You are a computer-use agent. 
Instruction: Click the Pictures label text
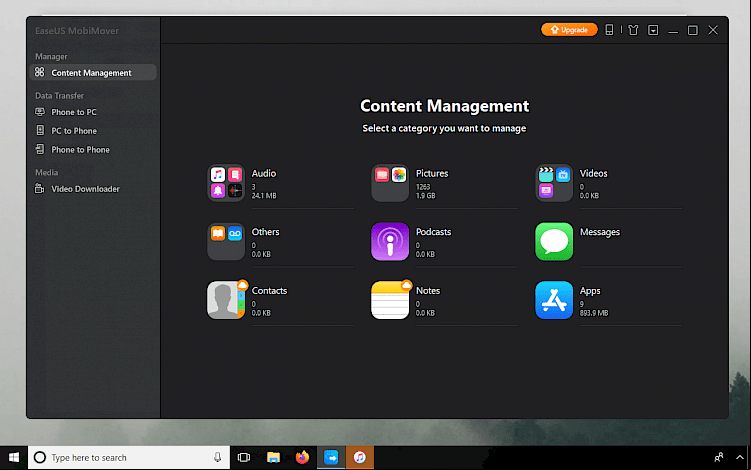(x=432, y=173)
